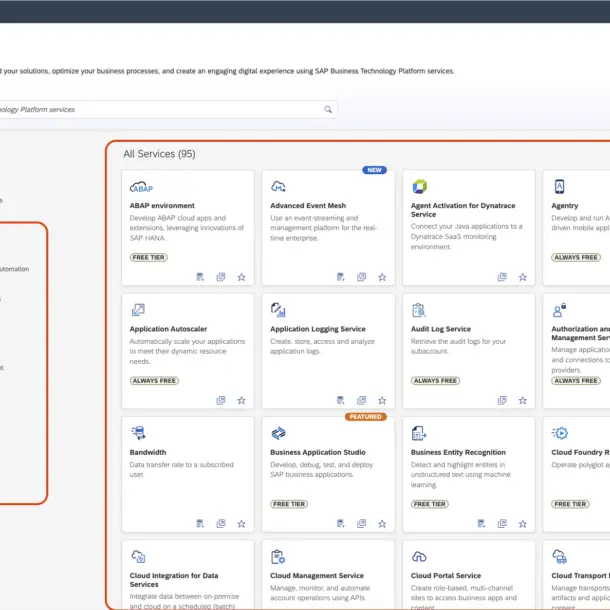Click the 'All Services (95)' heading
The width and height of the screenshot is (610, 610).
[159, 154]
